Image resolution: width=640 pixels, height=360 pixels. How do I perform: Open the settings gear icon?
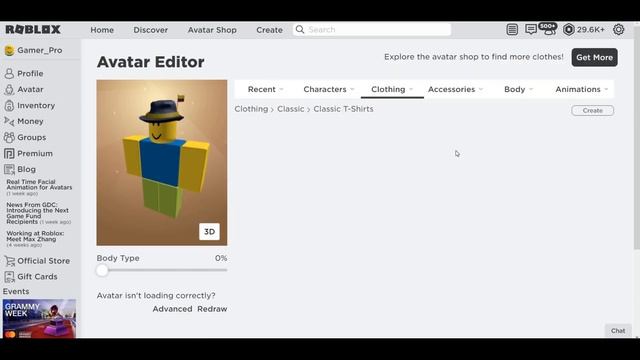tap(618, 29)
